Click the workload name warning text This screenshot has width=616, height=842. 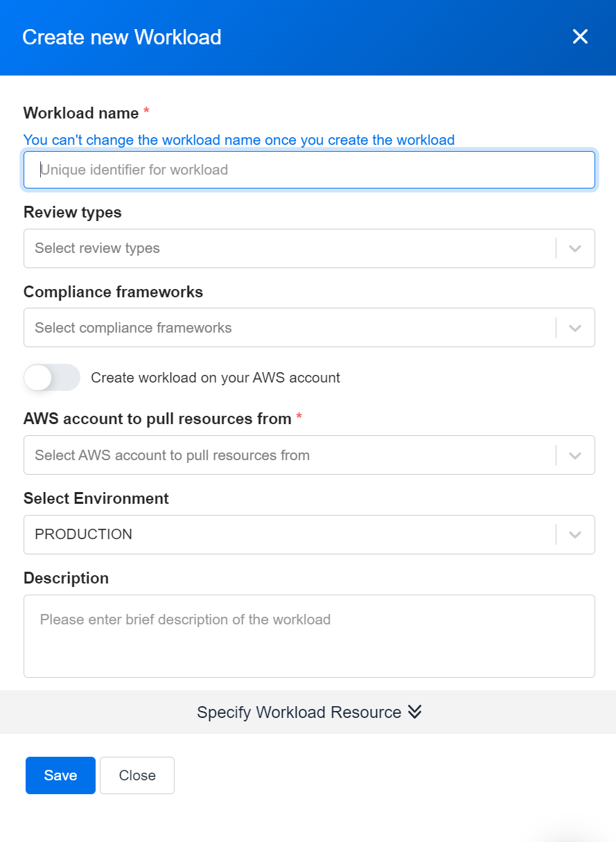click(239, 140)
